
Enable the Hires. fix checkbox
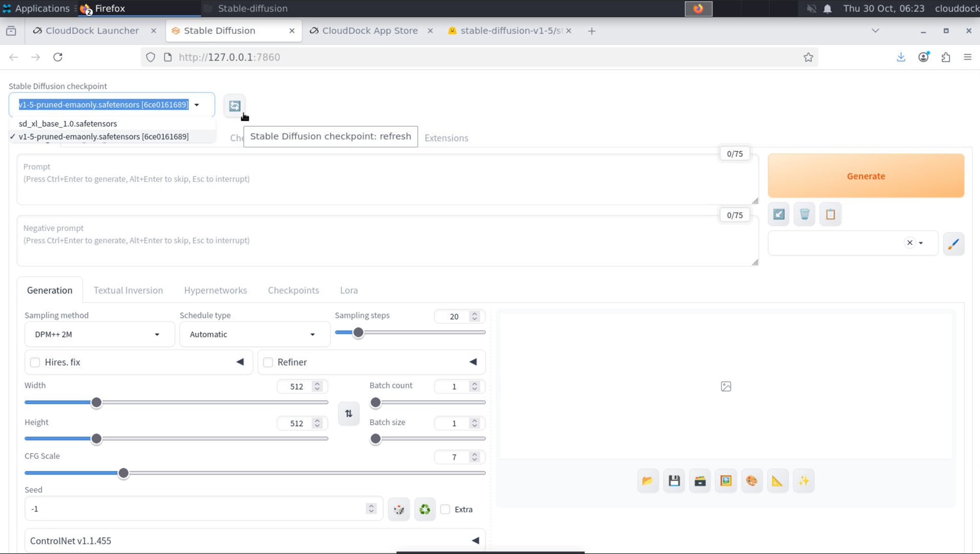[35, 362]
